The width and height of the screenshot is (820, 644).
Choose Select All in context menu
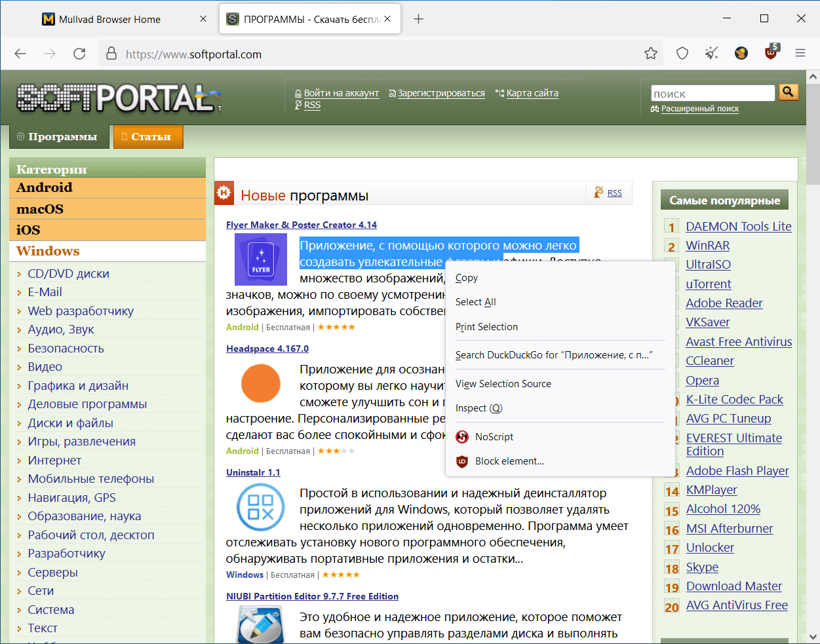pos(476,302)
